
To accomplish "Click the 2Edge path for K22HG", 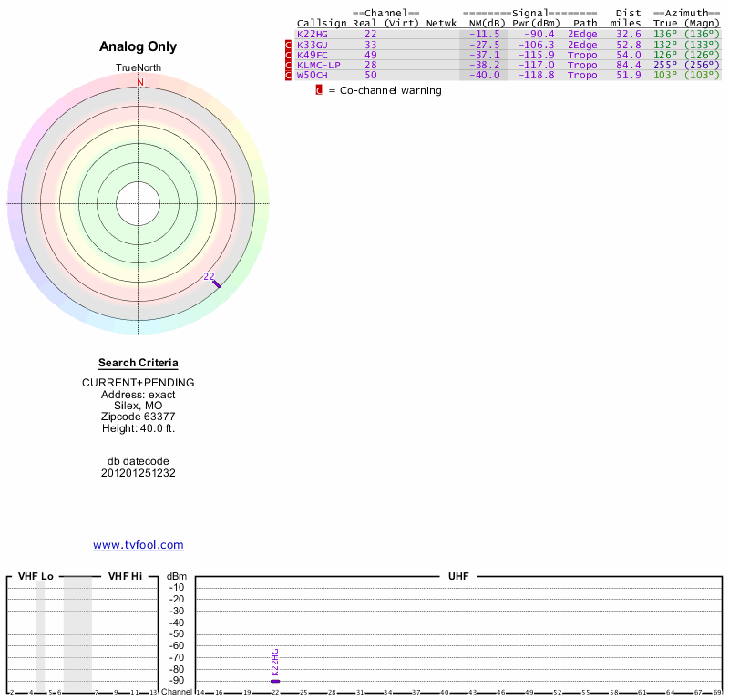I will pos(582,35).
